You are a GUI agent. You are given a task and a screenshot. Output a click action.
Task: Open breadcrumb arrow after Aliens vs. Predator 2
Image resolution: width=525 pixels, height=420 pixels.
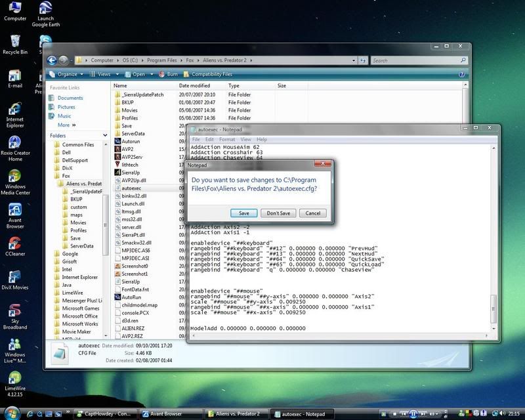click(251, 60)
